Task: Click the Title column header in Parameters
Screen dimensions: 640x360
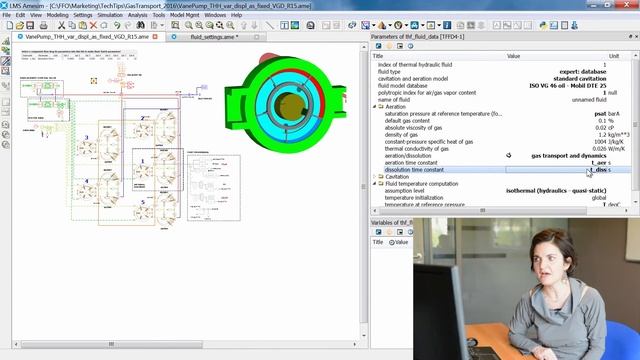Action: [378, 56]
